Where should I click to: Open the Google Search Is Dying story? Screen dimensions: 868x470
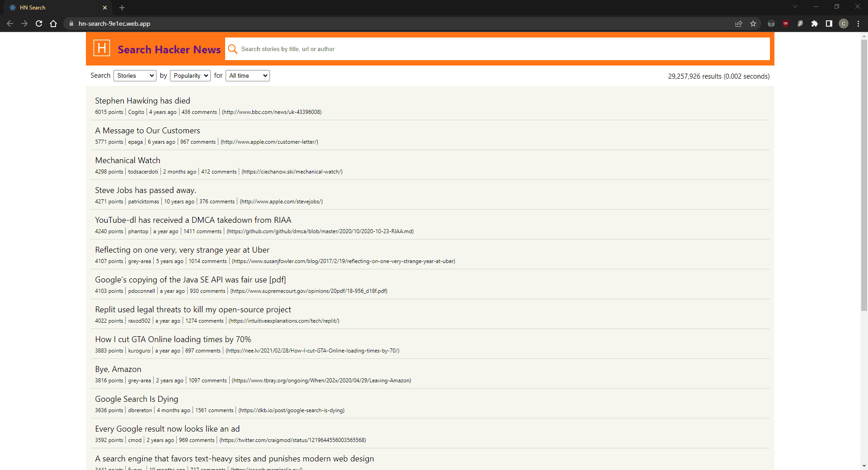coord(137,399)
